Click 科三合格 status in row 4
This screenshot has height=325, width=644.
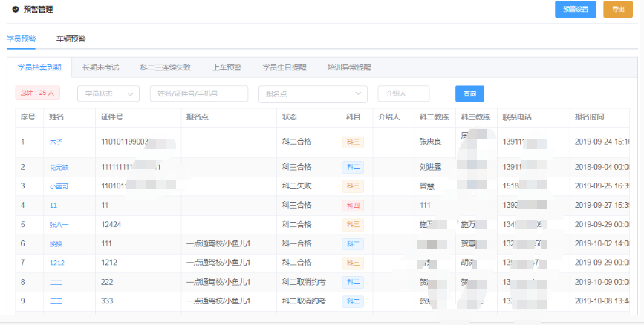tap(297, 205)
